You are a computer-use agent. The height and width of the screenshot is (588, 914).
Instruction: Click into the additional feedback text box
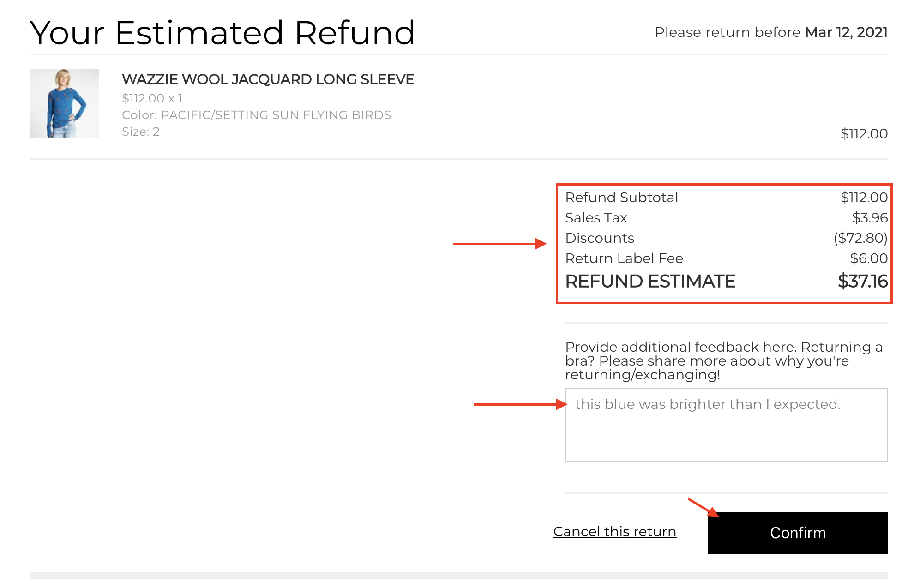pos(726,425)
